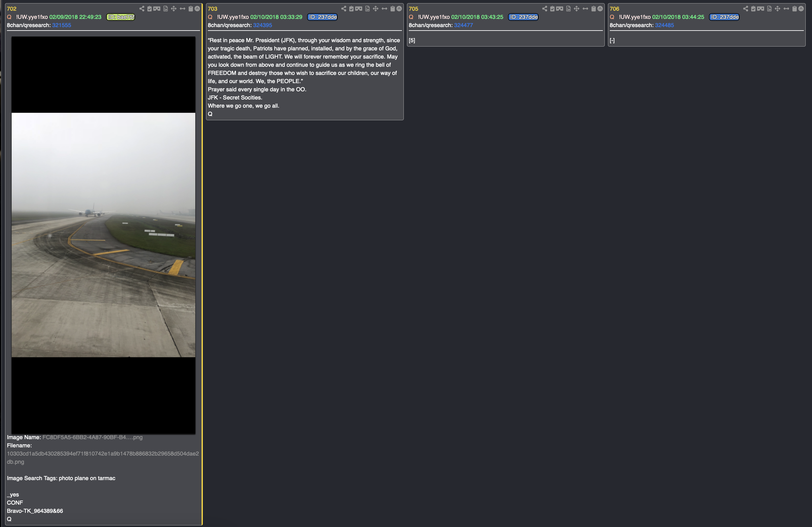Follow the 324477 qresearch link

click(463, 25)
